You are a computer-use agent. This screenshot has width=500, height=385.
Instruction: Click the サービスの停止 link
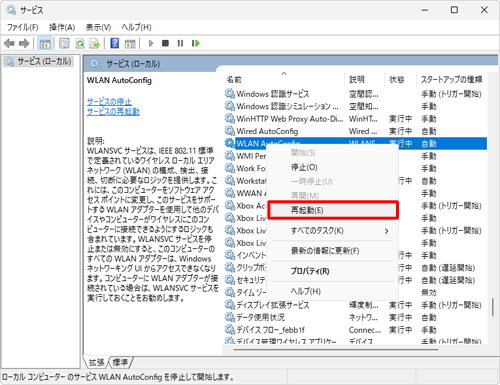109,101
